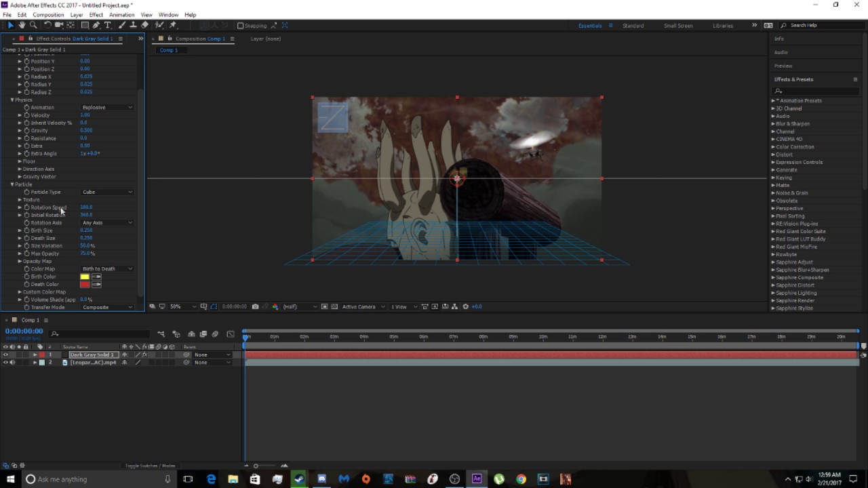This screenshot has height=488, width=868.
Task: Open the Layer menu
Action: (77, 14)
